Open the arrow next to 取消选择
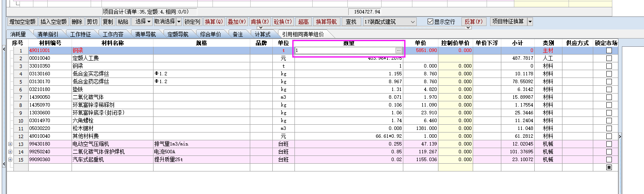This screenshot has height=194, width=644. (179, 22)
